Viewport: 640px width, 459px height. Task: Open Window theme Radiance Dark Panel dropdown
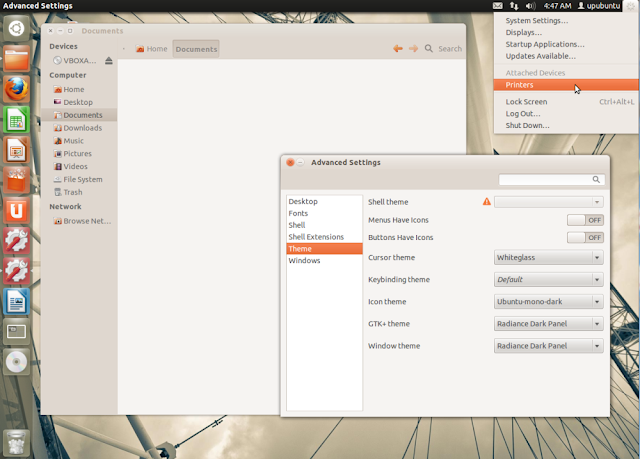pyautogui.click(x=549, y=346)
